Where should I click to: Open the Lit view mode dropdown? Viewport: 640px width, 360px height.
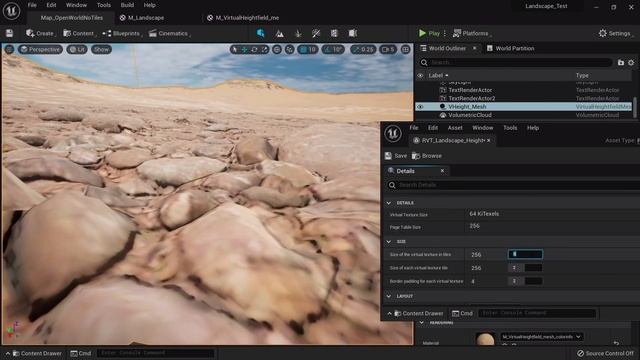[77, 49]
